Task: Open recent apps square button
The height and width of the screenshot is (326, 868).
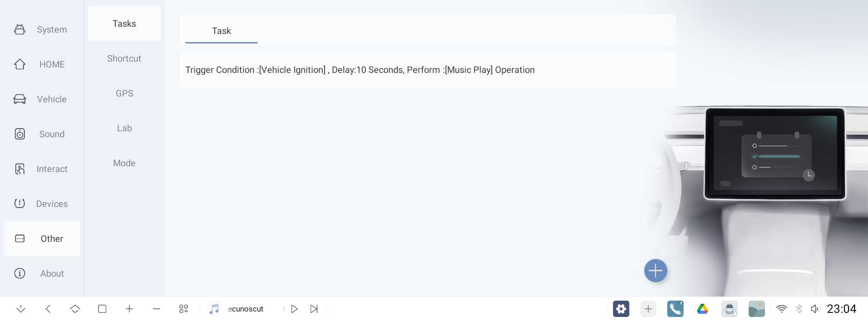Action: pos(102,309)
